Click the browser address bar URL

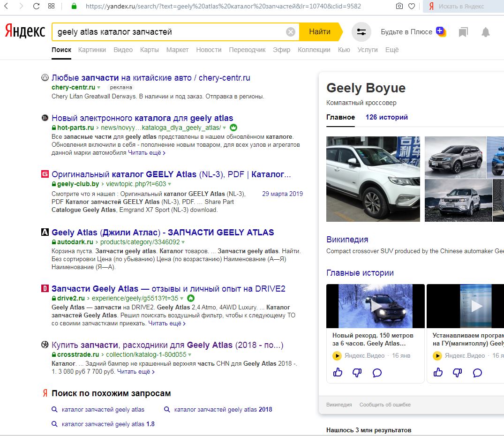pos(223,6)
